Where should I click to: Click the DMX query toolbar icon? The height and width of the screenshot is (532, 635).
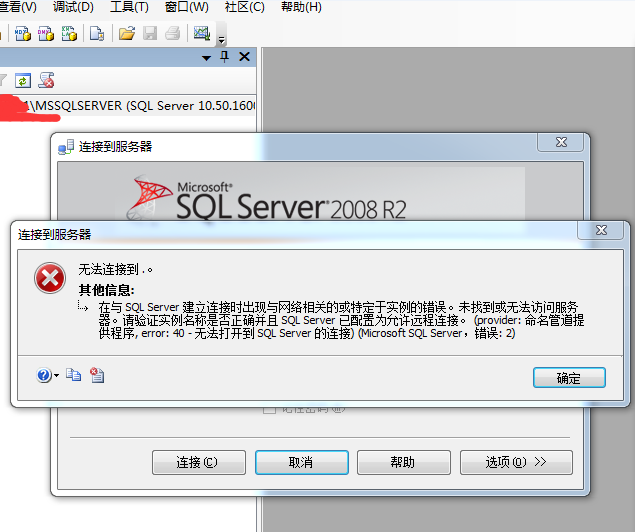point(45,33)
